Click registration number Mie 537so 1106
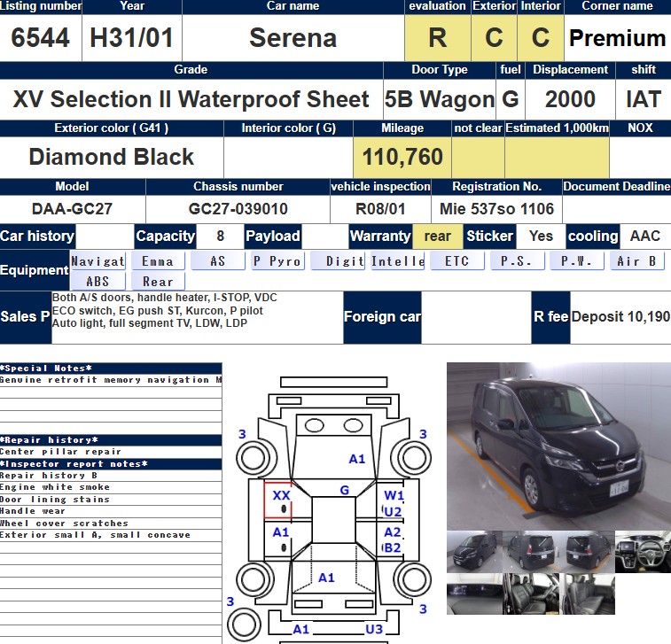The image size is (671, 644). tap(496, 209)
